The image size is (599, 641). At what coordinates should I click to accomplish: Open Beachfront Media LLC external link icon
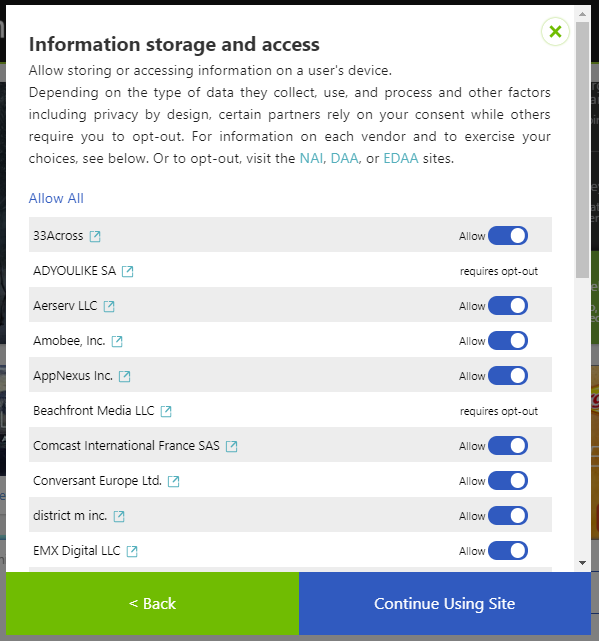click(x=166, y=411)
